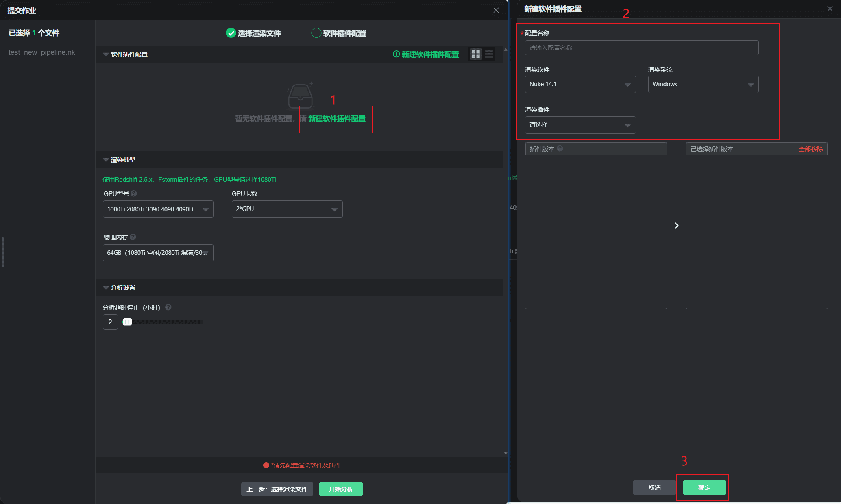Click the 开始分析 button
Screen dimensions: 841x504
coord(341,489)
